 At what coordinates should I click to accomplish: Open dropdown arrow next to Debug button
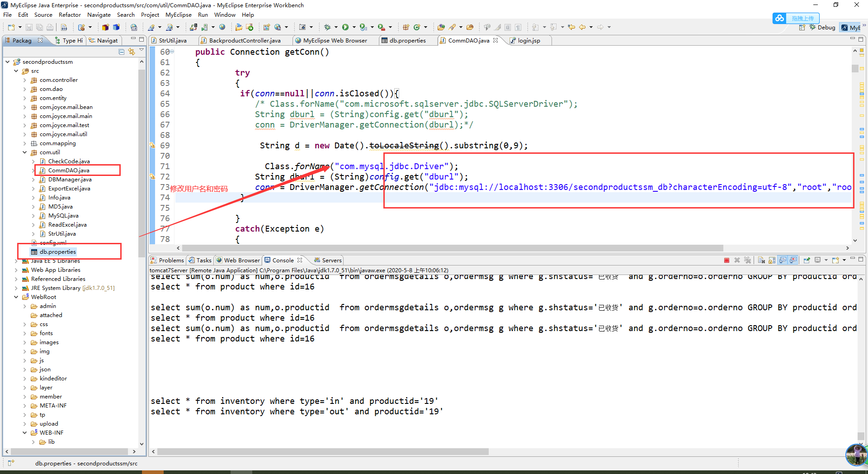[x=336, y=27]
